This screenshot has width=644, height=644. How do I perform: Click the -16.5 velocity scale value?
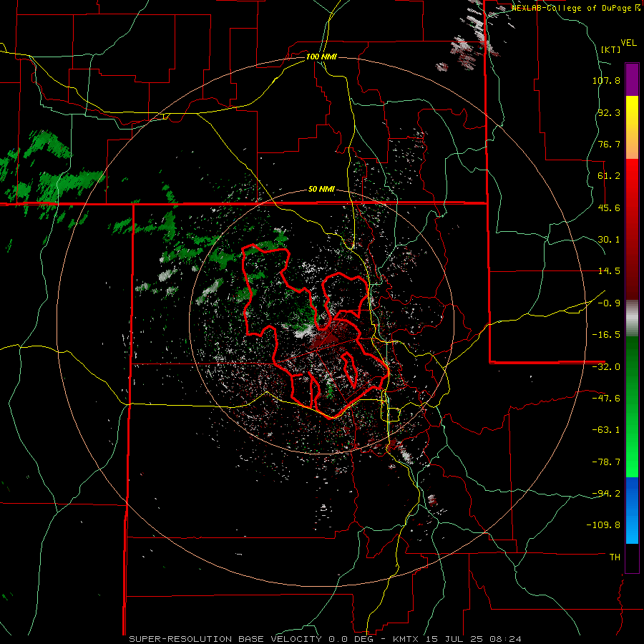tap(606, 335)
